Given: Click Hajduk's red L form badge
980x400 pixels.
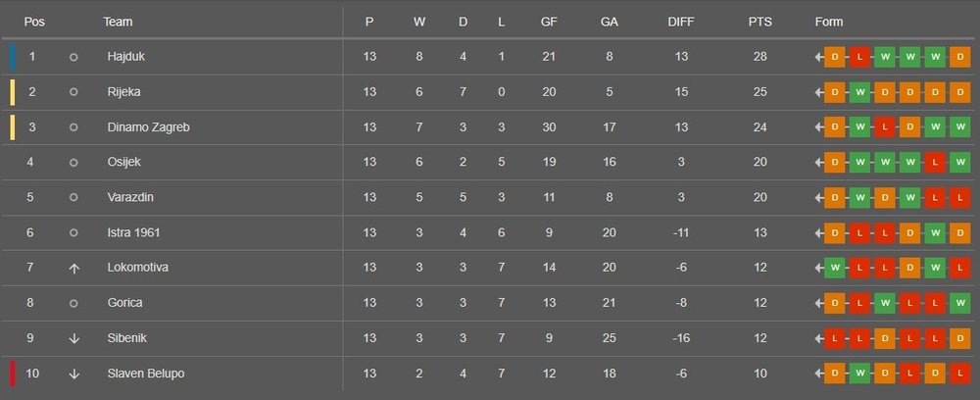Looking at the screenshot, I should click(x=859, y=57).
